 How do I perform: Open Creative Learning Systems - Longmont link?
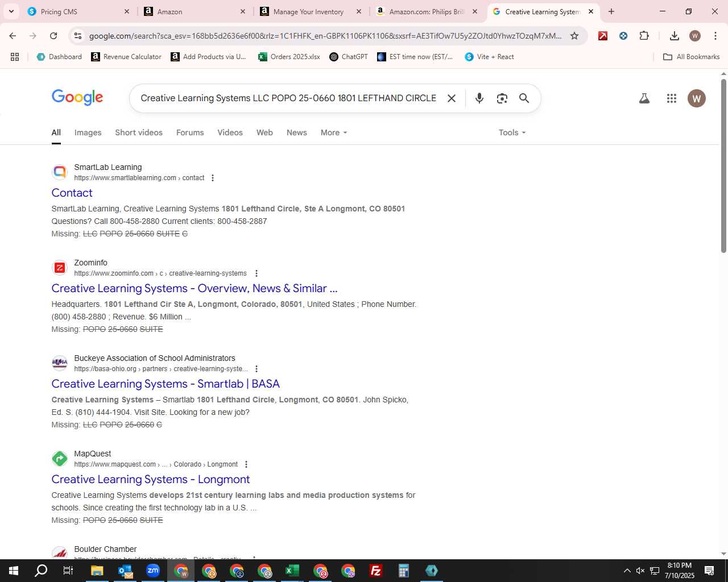point(151,479)
